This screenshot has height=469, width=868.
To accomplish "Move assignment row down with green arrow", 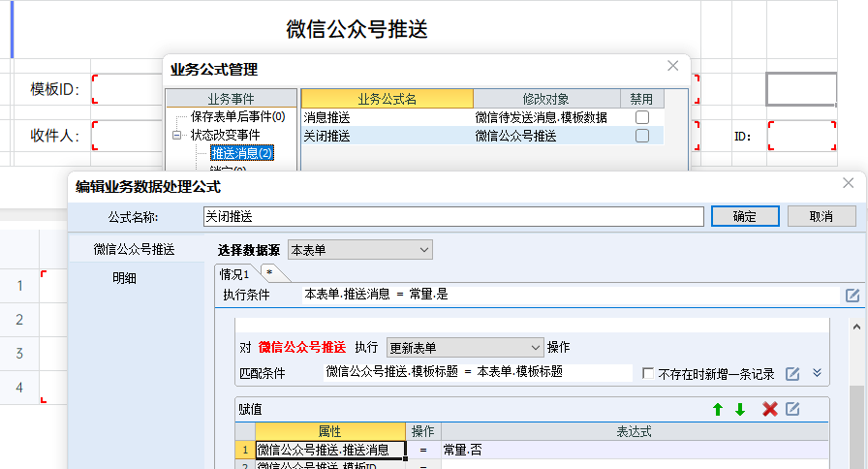I will 740,409.
